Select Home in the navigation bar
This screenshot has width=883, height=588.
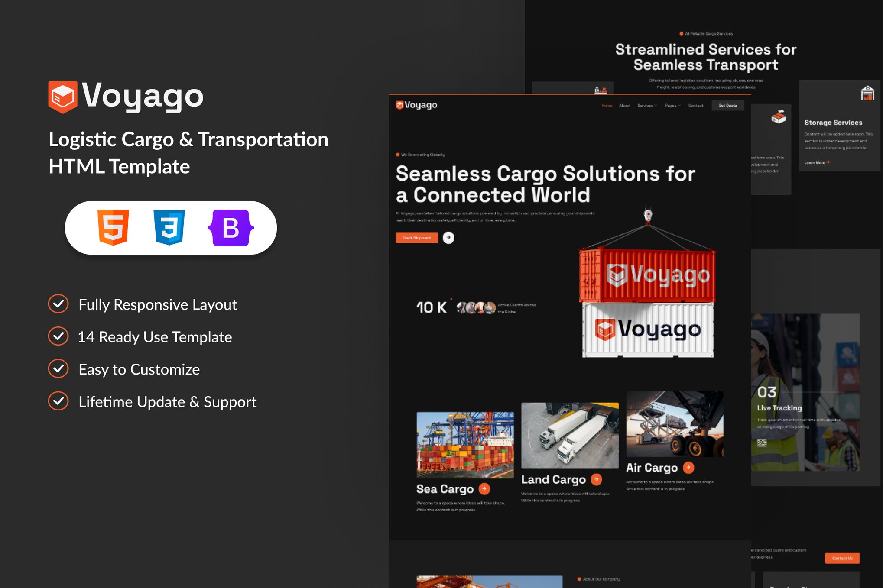[x=607, y=105]
